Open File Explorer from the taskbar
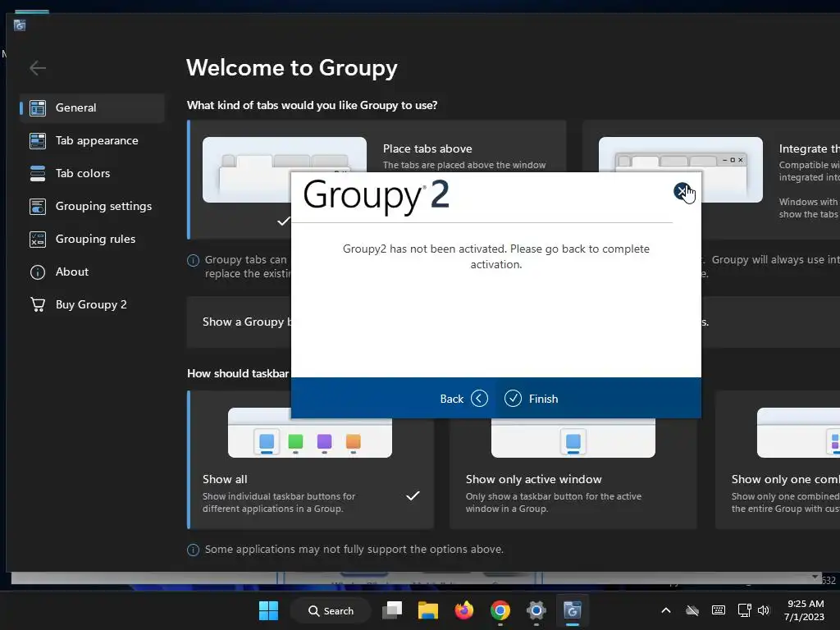 (x=428, y=610)
